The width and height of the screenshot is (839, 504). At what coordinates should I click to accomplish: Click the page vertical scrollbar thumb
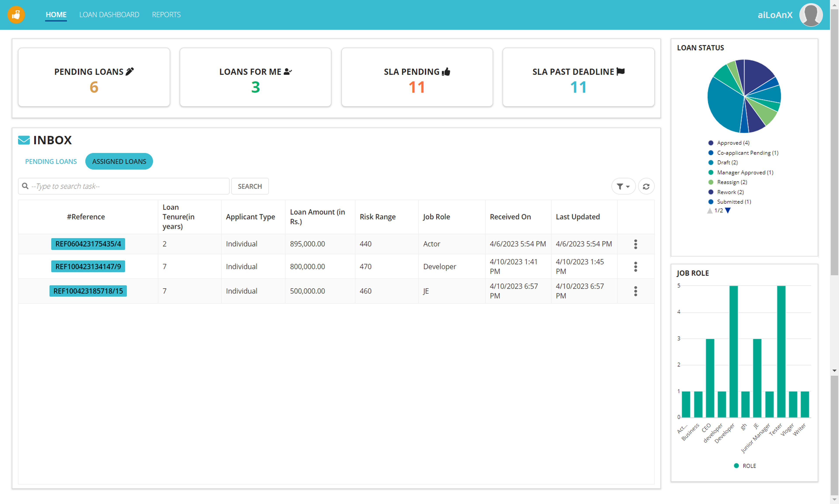835,143
